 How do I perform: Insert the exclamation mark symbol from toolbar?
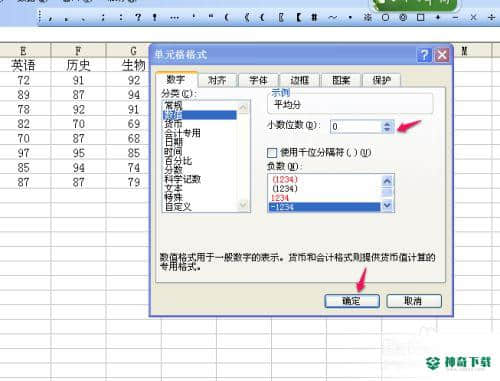[x=155, y=17]
